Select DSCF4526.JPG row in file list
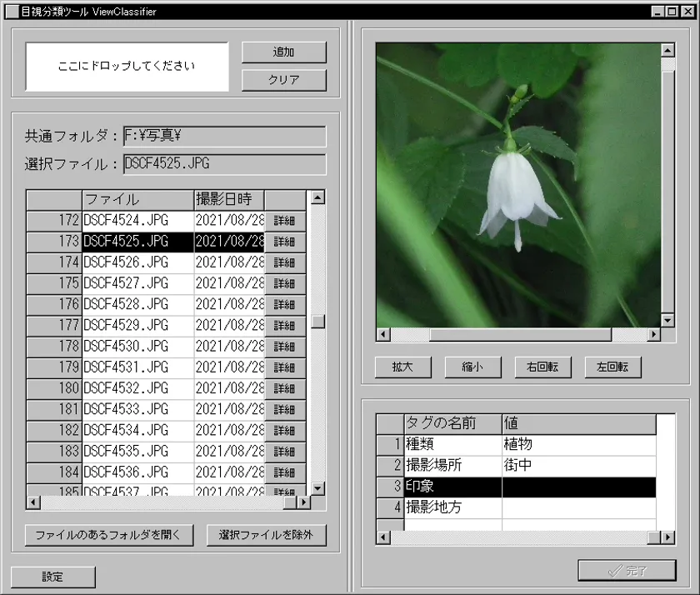This screenshot has width=700, height=595. (137, 262)
